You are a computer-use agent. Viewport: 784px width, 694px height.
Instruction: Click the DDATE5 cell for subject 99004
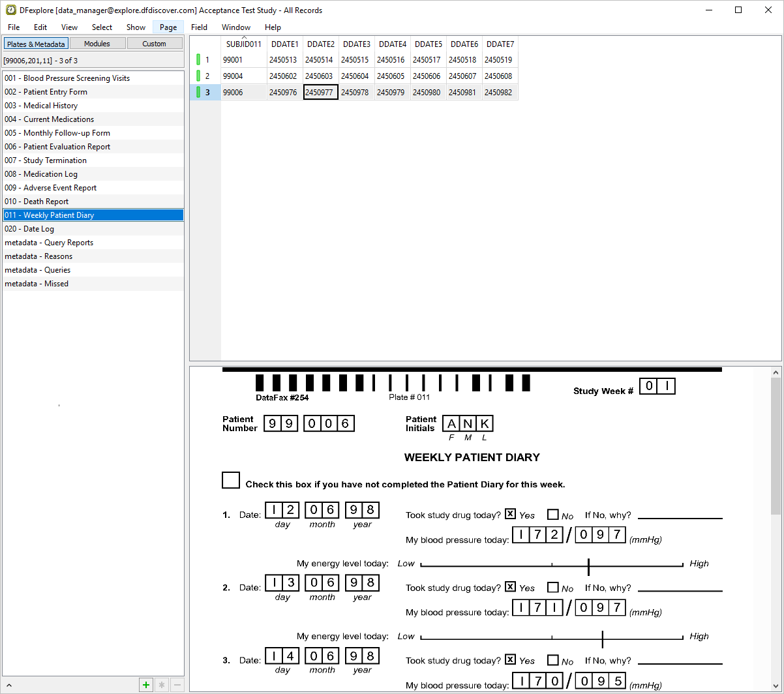click(427, 76)
